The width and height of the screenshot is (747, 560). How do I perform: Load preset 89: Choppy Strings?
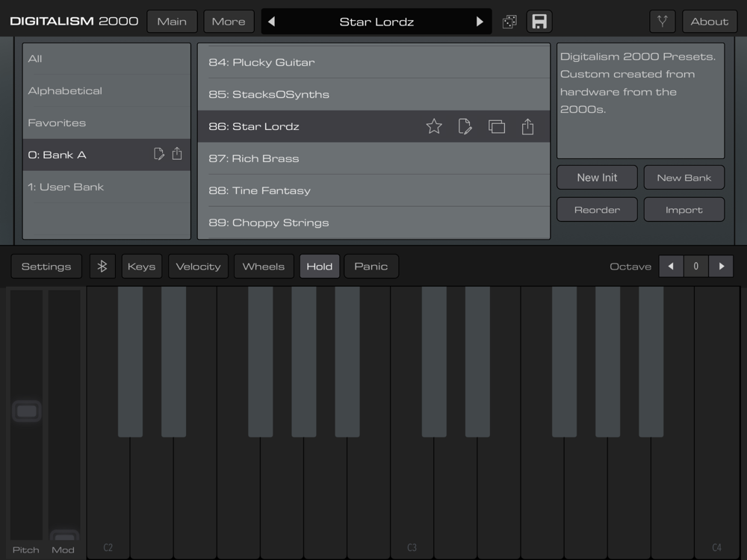(x=374, y=223)
